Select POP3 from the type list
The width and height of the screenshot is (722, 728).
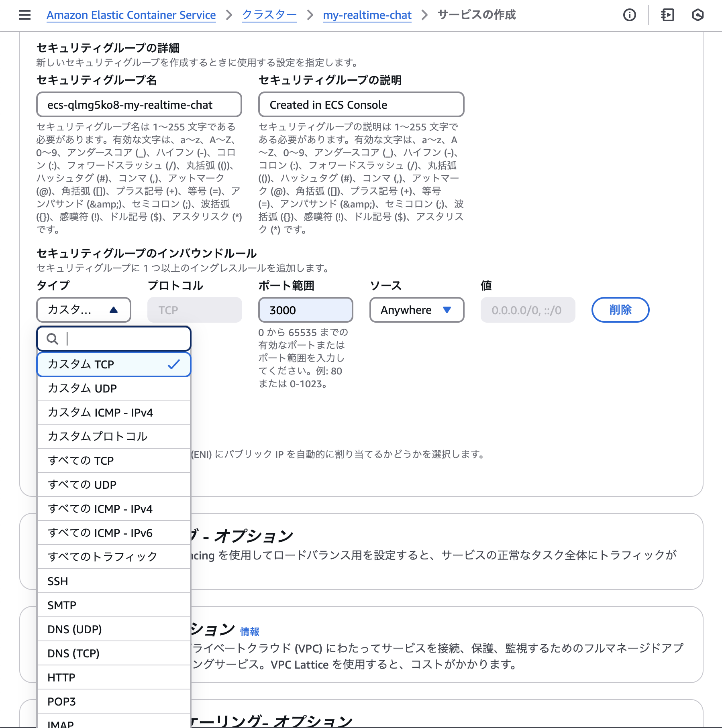(x=114, y=702)
